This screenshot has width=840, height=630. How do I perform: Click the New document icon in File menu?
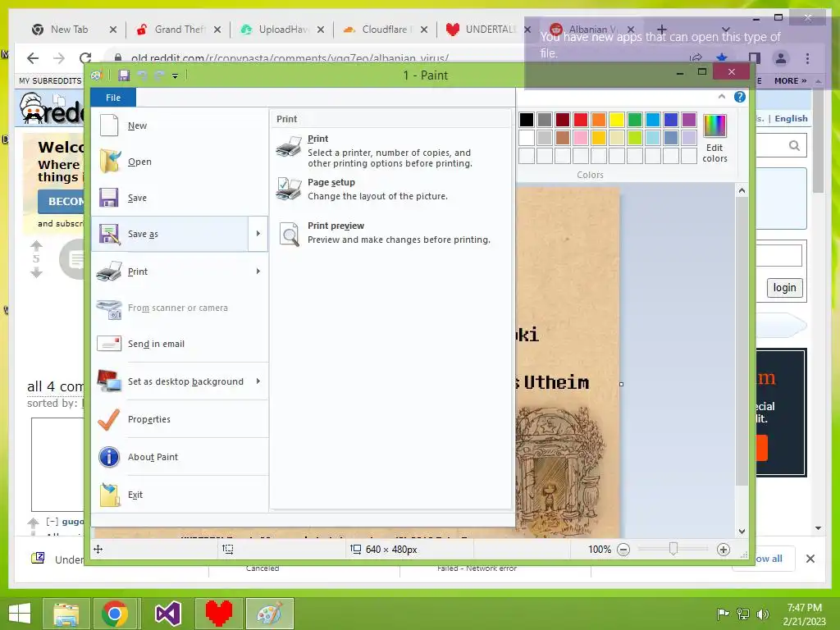(109, 126)
